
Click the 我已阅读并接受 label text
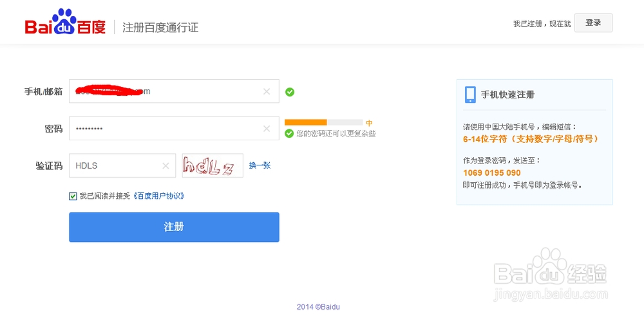[x=105, y=196]
